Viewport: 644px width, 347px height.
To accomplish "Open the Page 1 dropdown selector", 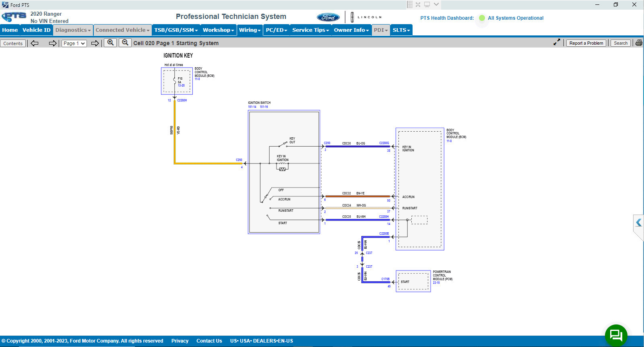I will pyautogui.click(x=74, y=43).
